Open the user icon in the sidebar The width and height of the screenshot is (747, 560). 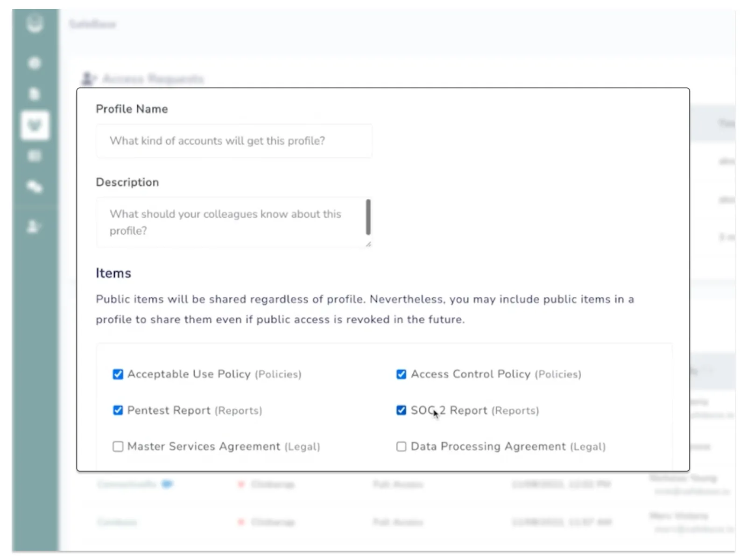coord(34,227)
